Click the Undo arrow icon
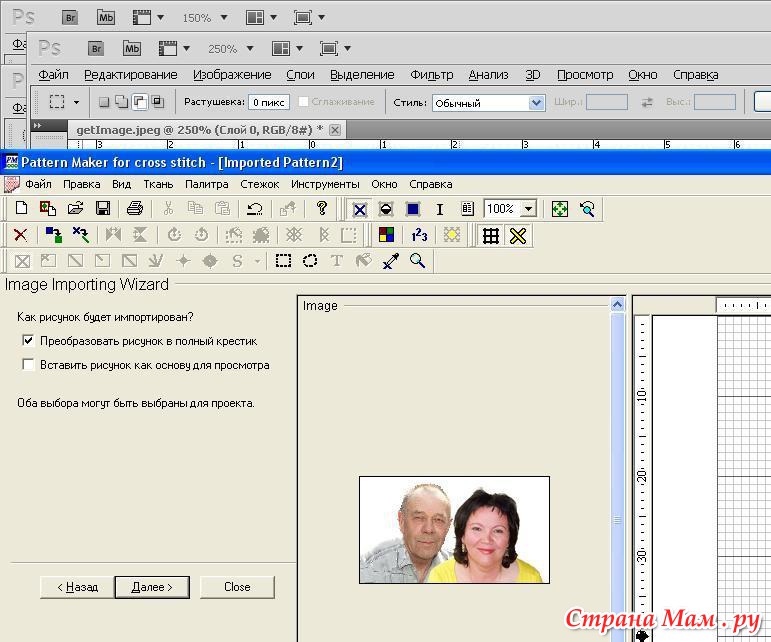771x642 pixels. click(x=254, y=208)
